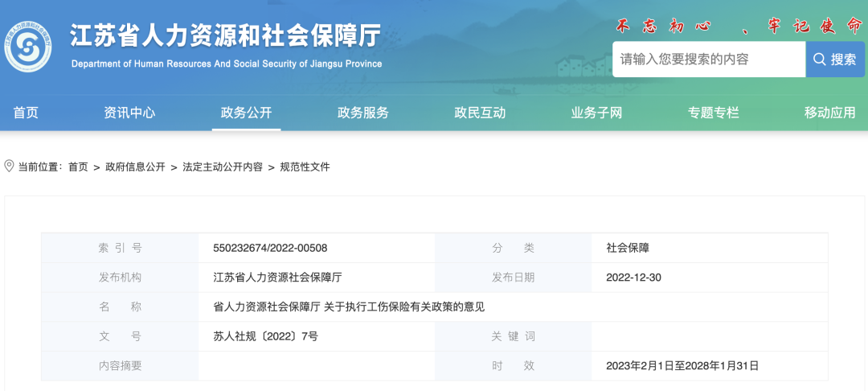Click the 关键词 label cell

pos(513,336)
